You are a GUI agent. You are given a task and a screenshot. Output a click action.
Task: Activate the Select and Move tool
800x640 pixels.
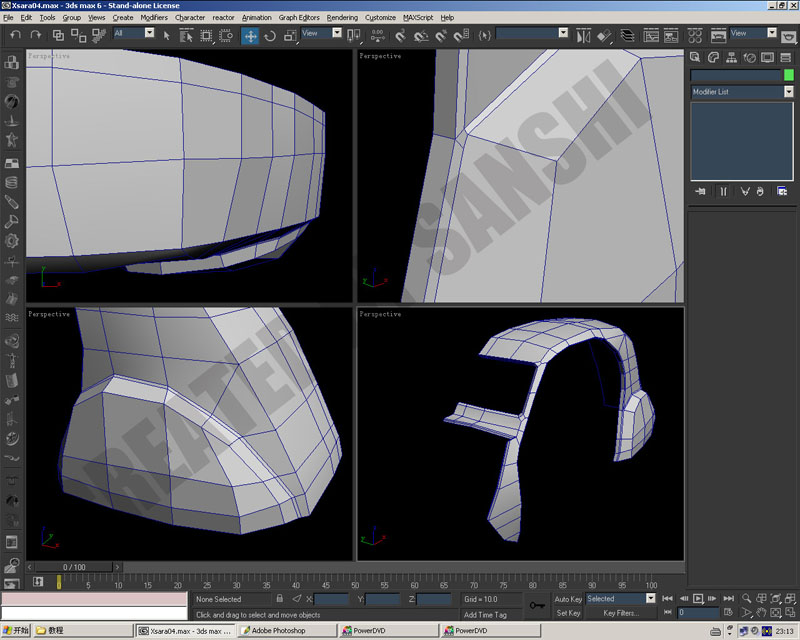(250, 36)
